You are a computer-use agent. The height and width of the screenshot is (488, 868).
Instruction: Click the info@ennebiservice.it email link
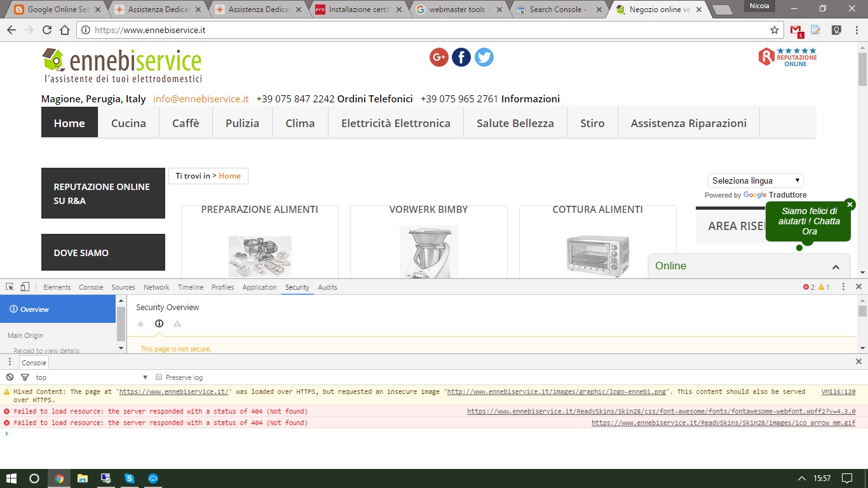tap(201, 98)
